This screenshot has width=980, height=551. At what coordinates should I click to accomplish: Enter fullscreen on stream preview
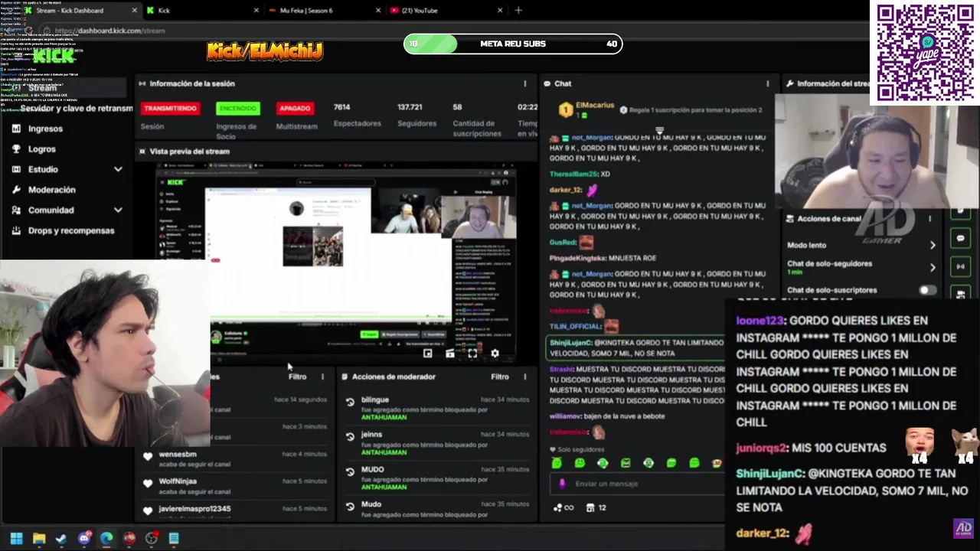(x=472, y=353)
